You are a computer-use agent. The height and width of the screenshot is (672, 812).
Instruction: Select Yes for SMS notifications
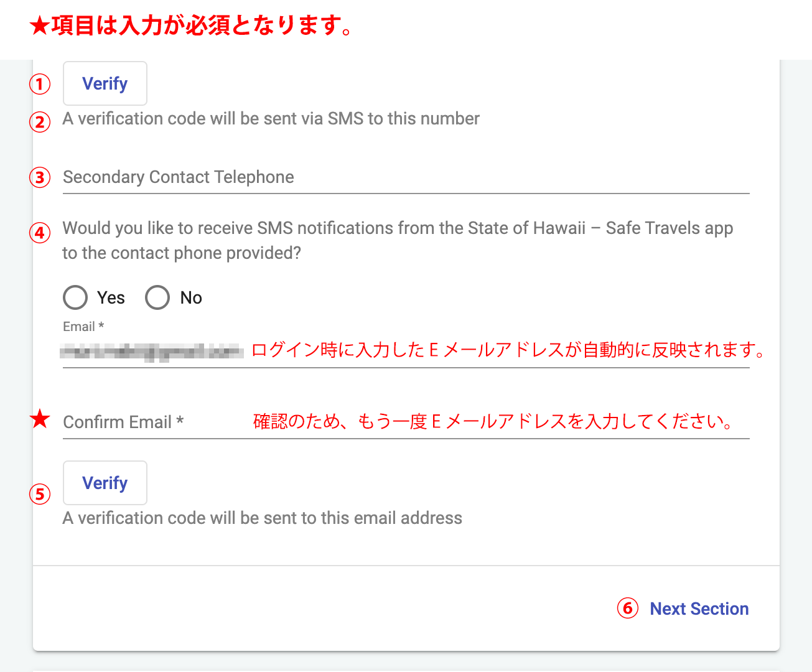pos(75,297)
